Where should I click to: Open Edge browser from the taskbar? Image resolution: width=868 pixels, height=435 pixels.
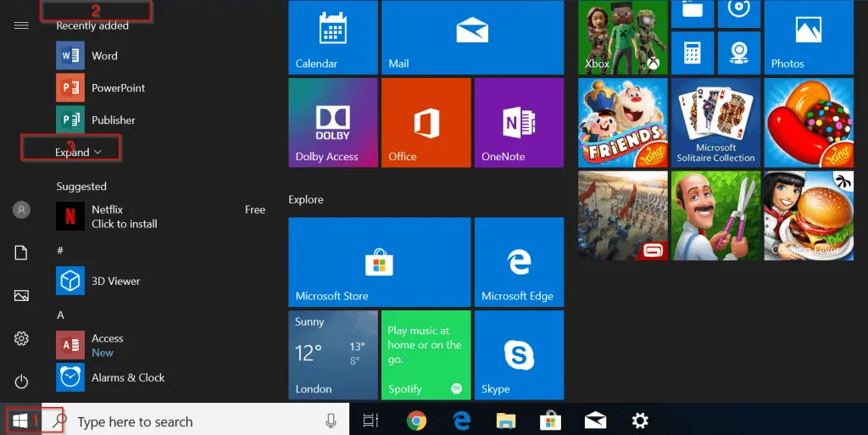coord(461,421)
